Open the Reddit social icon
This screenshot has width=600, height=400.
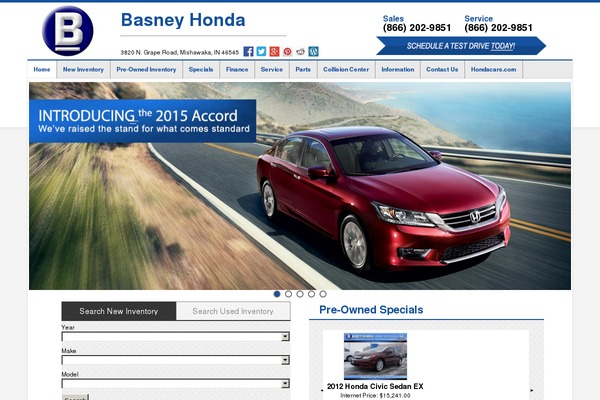click(300, 51)
